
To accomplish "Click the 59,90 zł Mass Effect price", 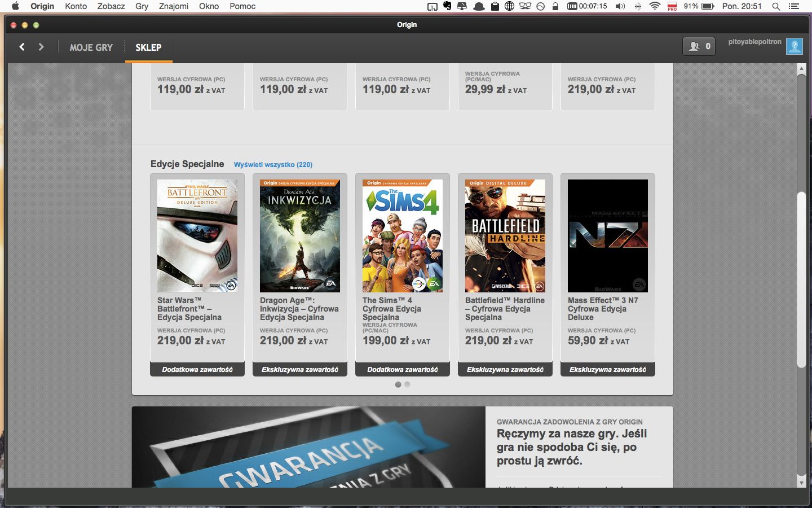I will tap(599, 341).
